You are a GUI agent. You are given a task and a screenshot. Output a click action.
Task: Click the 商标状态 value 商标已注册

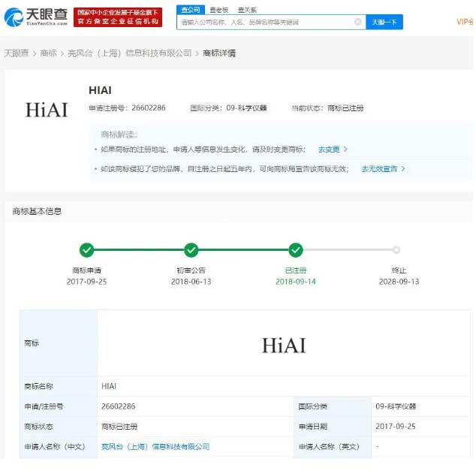(119, 427)
